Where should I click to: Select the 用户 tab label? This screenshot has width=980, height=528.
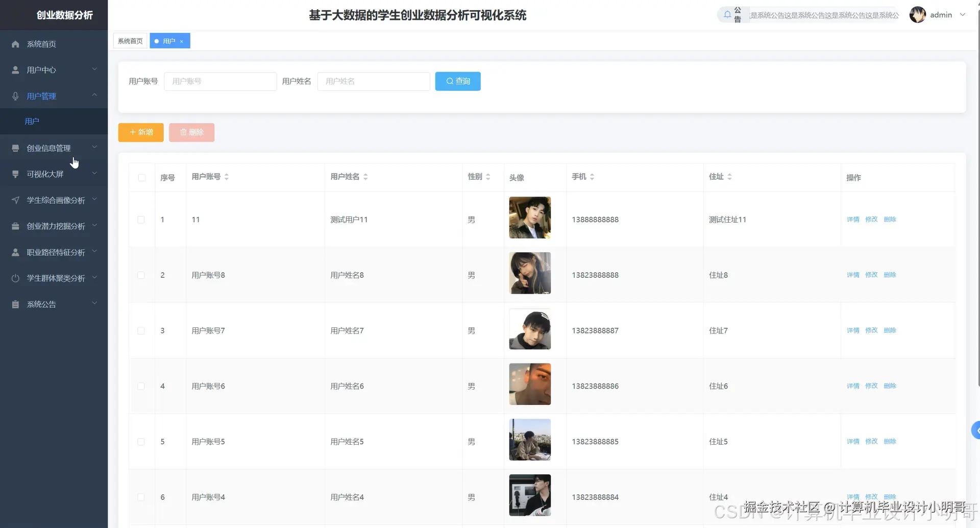click(x=169, y=41)
